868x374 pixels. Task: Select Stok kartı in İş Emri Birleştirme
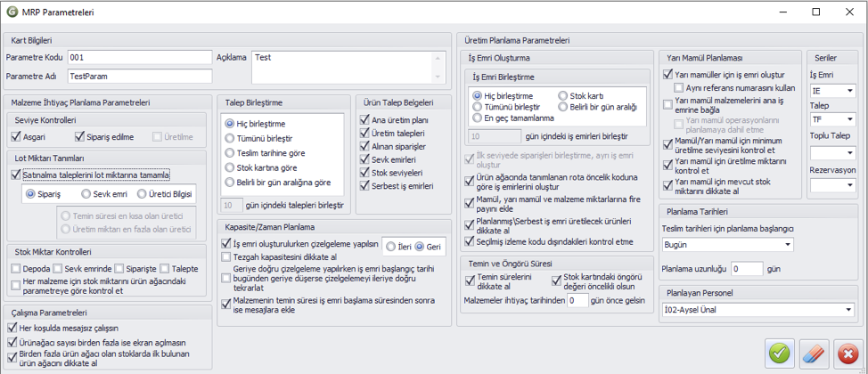[x=563, y=95]
